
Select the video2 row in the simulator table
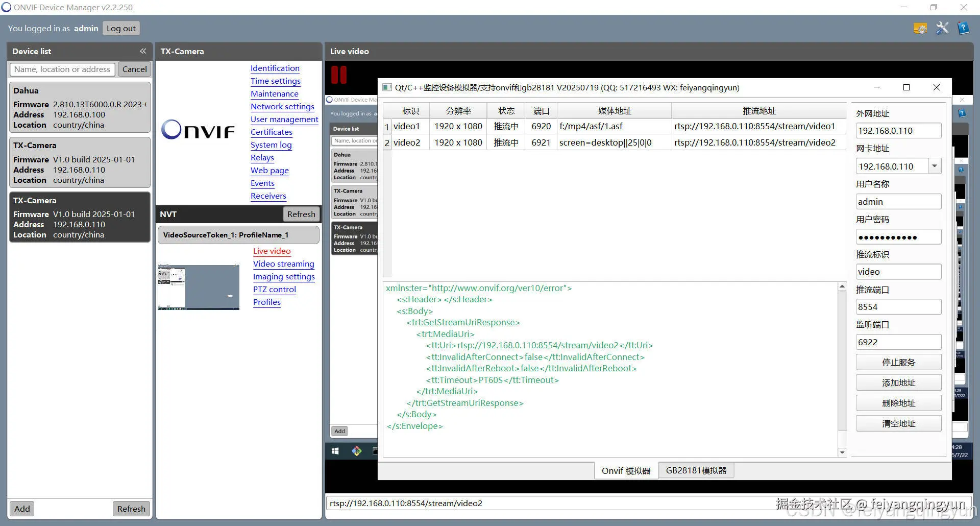(x=615, y=142)
